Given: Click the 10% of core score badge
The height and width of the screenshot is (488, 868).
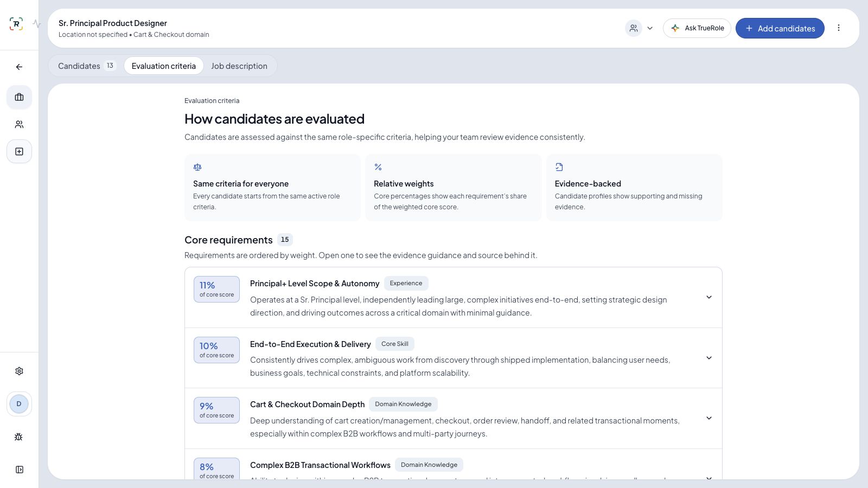Looking at the screenshot, I should click(216, 350).
